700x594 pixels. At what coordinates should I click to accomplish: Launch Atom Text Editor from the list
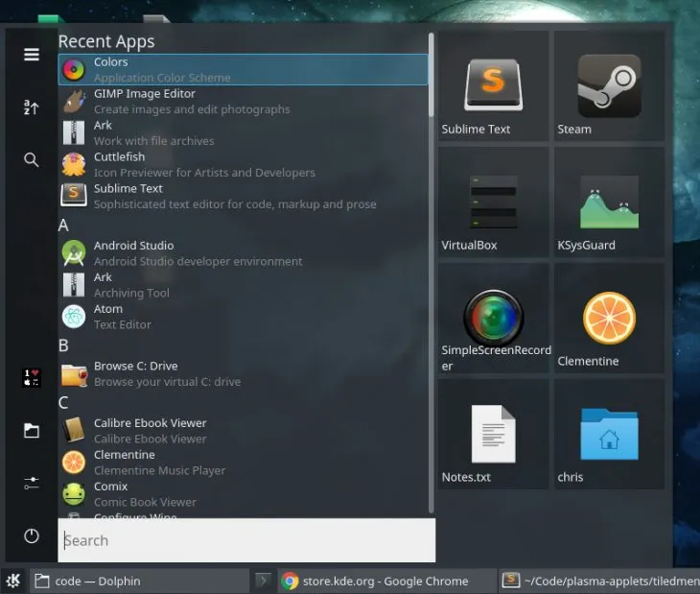pos(192,317)
